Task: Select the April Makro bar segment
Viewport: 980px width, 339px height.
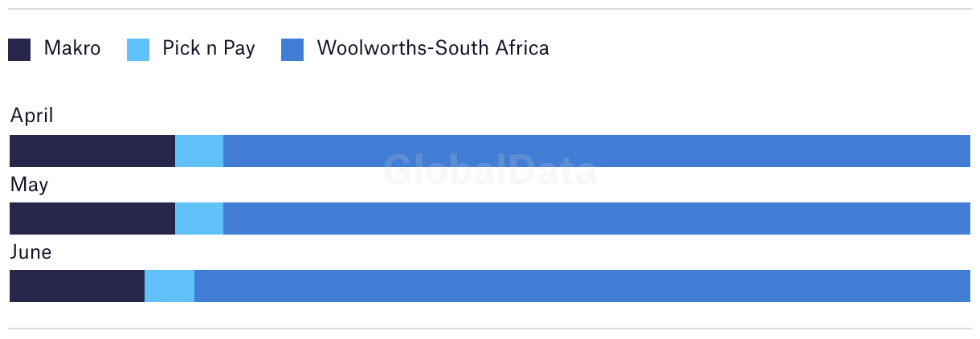Action: [92, 151]
